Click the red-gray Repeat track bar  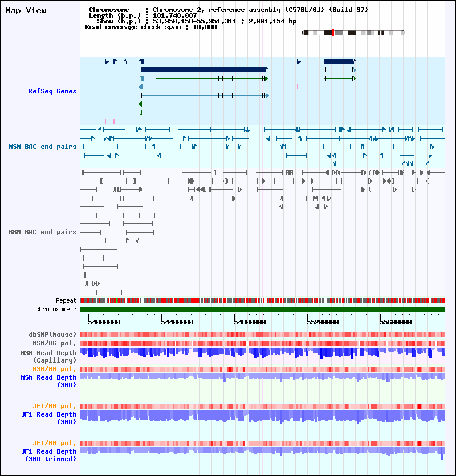tap(262, 300)
